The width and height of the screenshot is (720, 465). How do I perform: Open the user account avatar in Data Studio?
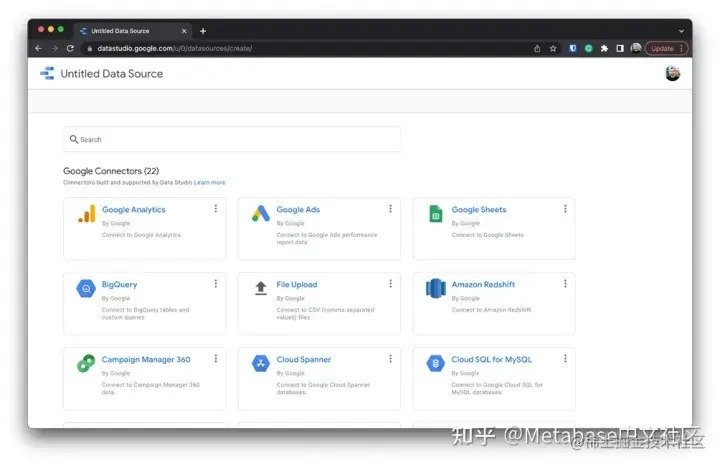coord(673,73)
